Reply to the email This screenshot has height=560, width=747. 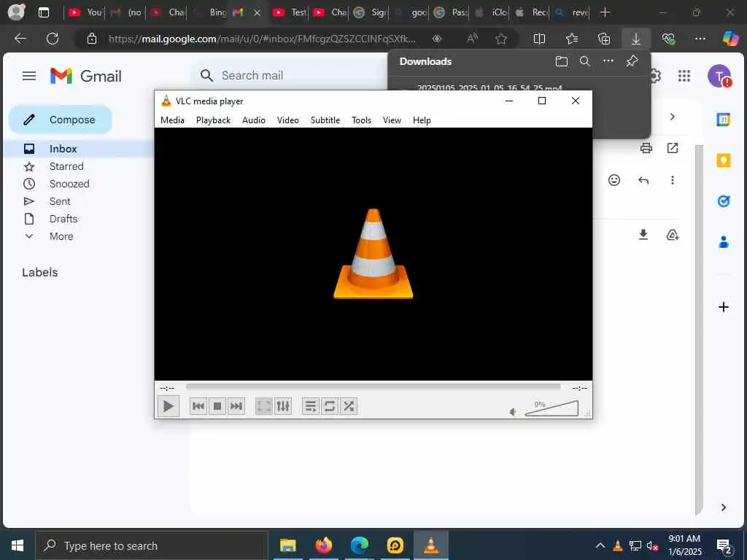click(x=643, y=180)
